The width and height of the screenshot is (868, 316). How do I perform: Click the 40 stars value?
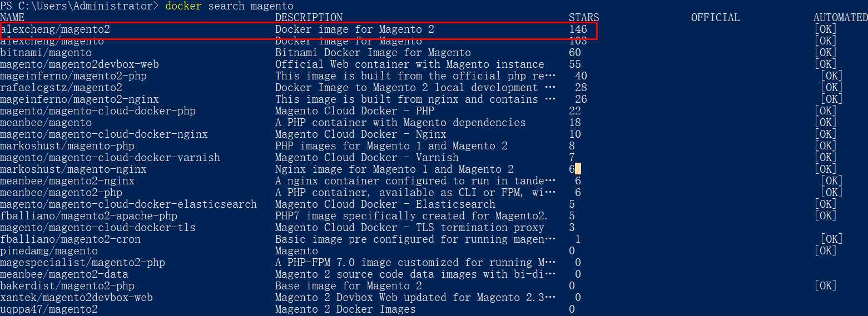(x=581, y=76)
